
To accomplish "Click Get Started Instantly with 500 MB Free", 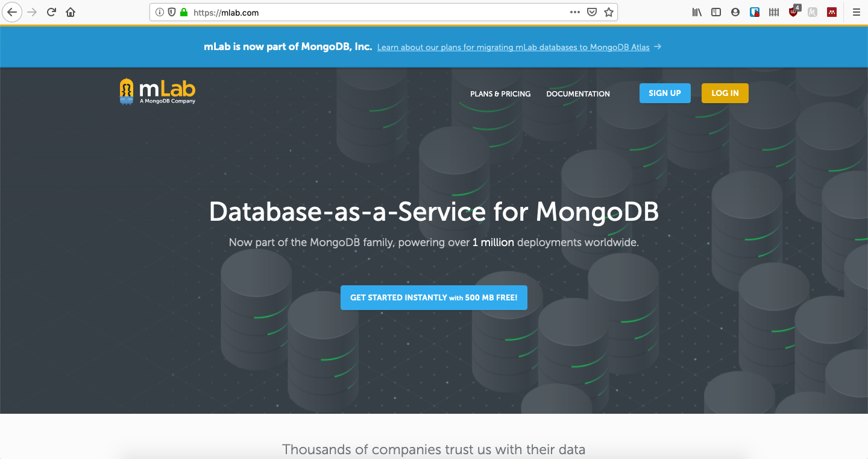I will (434, 298).
